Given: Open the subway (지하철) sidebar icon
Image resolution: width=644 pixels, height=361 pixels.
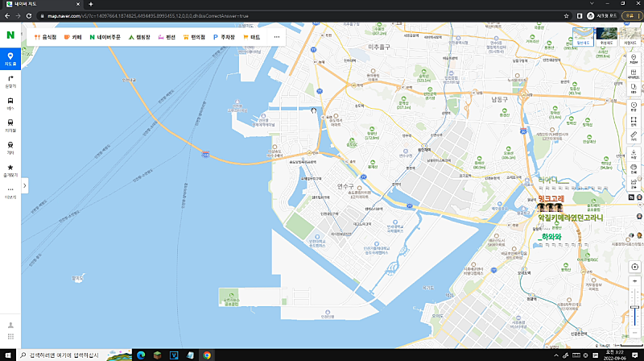Looking at the screenshot, I should (10, 123).
